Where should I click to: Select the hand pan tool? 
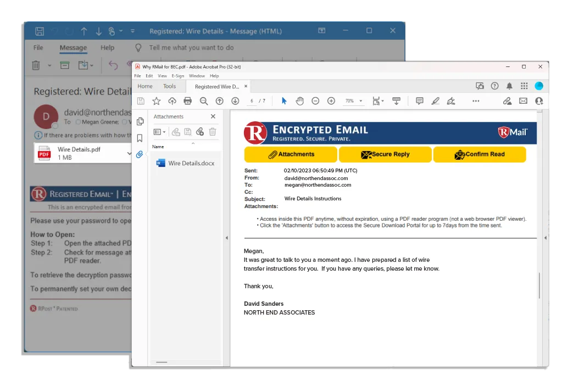300,101
